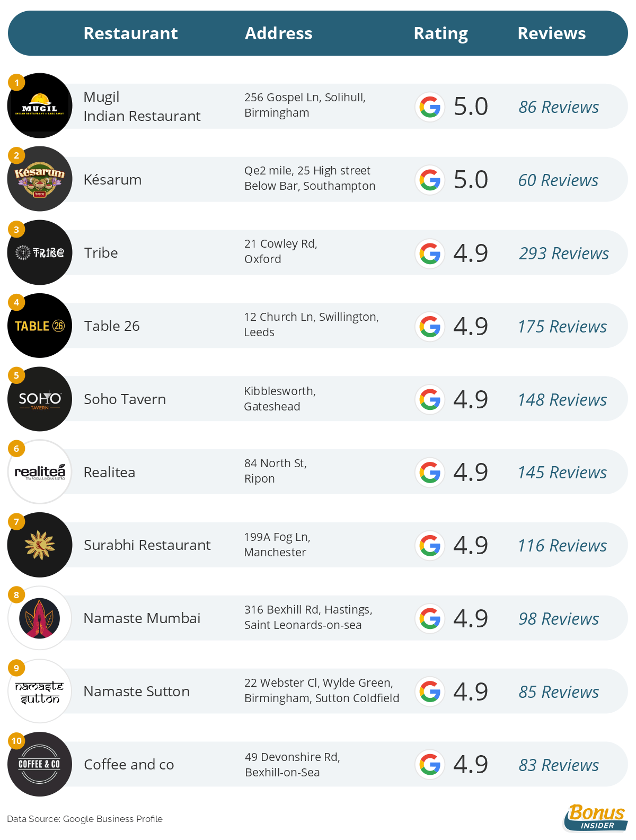Image resolution: width=636 pixels, height=840 pixels.
Task: Open the Coffee & Co logo
Action: [40, 764]
